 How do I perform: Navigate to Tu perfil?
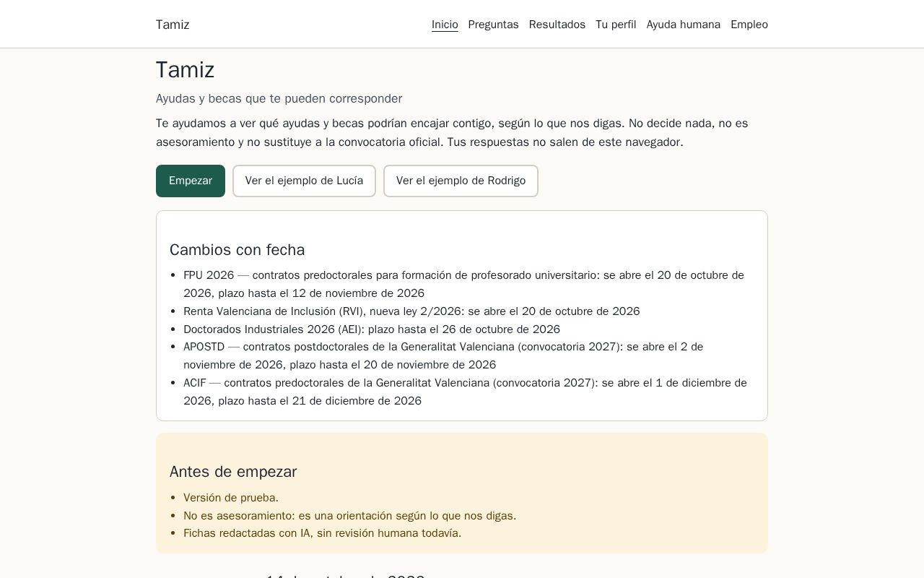pyautogui.click(x=616, y=25)
